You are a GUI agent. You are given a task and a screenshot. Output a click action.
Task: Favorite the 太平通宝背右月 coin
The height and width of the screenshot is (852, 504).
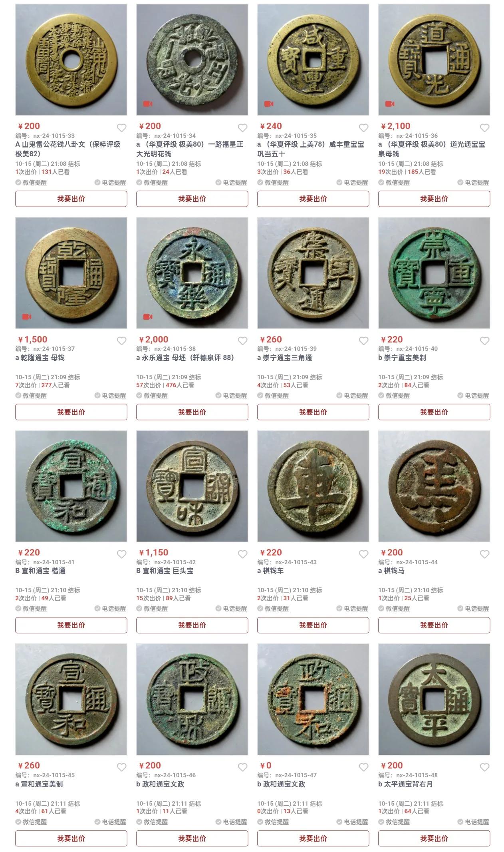[x=484, y=767]
